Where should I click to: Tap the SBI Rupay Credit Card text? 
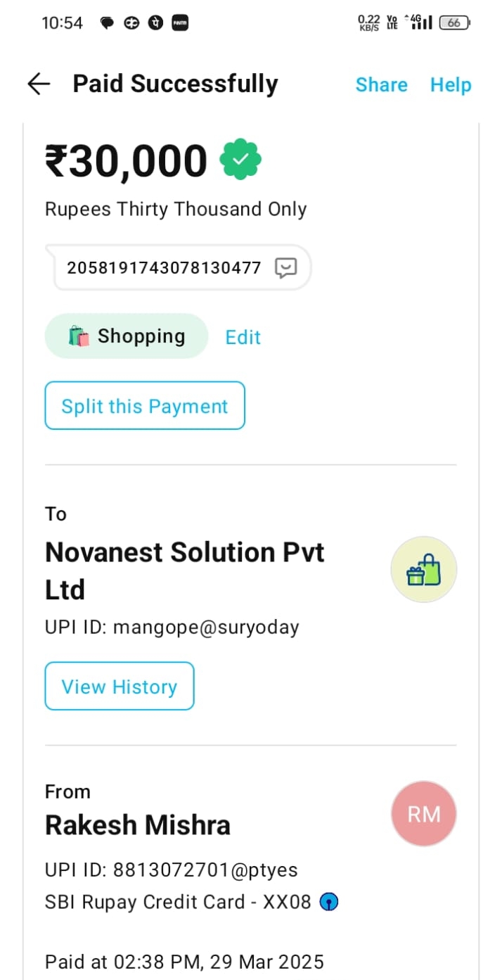pos(177,902)
